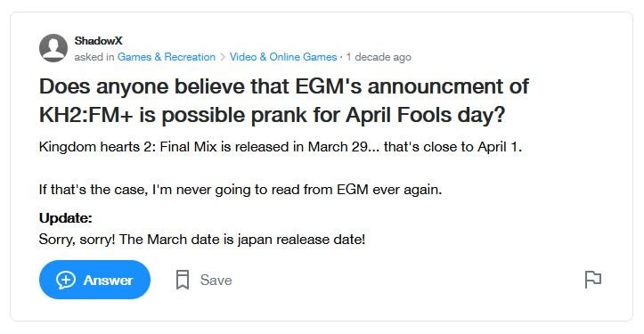The image size is (644, 334).
Task: Open the ShadowX username profile
Action: coord(99,41)
